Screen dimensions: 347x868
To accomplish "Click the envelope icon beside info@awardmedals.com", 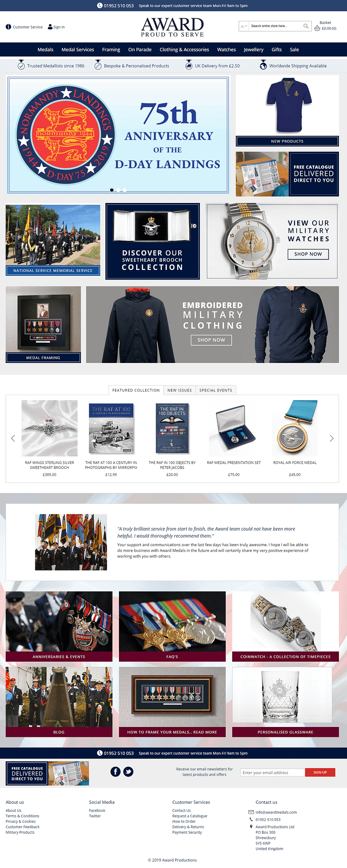I will click(x=251, y=812).
